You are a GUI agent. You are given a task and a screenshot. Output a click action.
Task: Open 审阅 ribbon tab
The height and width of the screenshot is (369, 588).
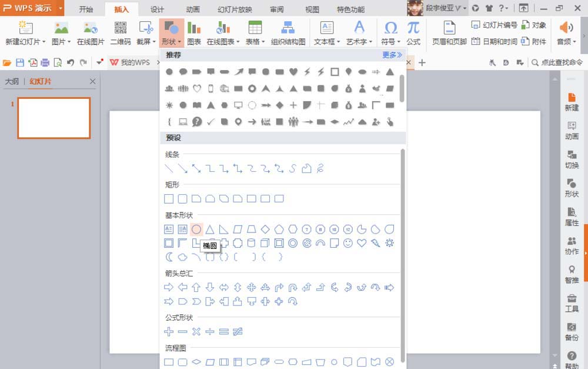tap(277, 9)
